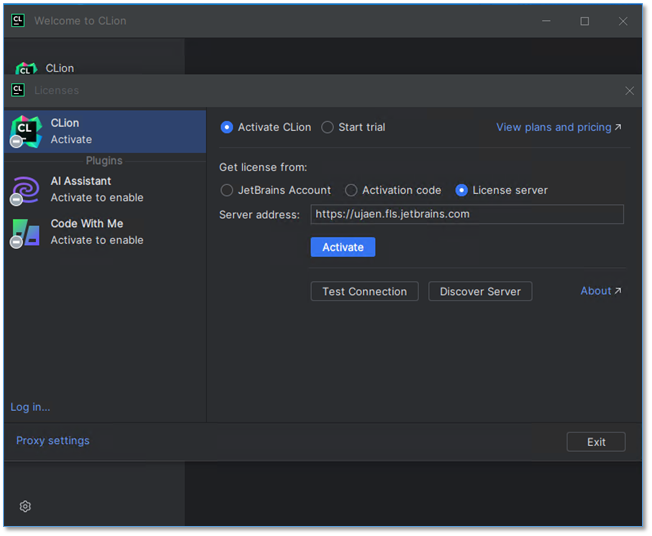Click the Test Connection button
Screen dimensions: 652x536
364,291
